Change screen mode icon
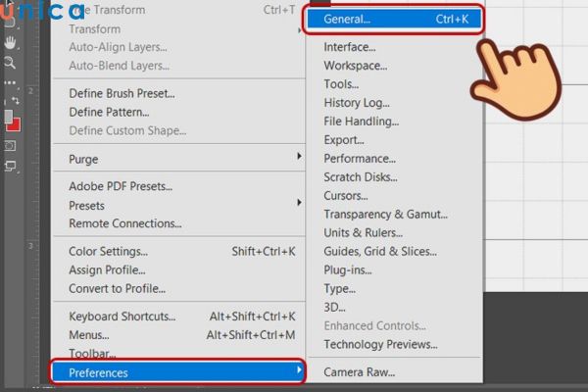588x392 pixels. [x=10, y=166]
